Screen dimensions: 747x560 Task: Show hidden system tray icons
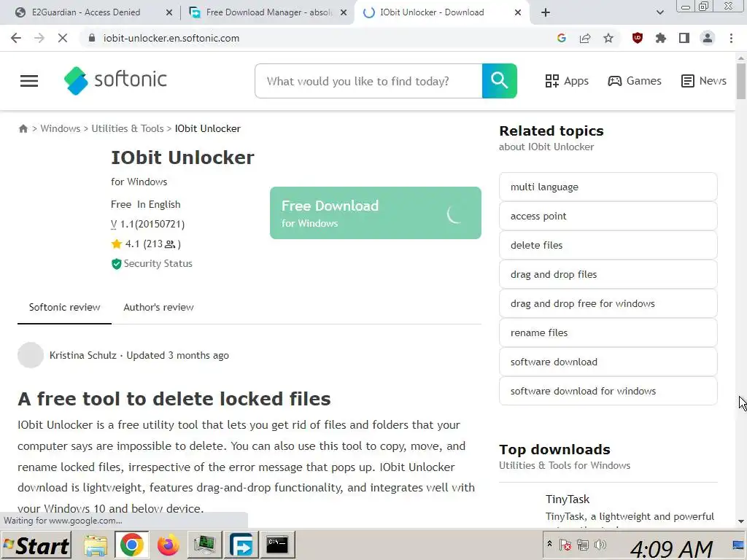pos(549,544)
